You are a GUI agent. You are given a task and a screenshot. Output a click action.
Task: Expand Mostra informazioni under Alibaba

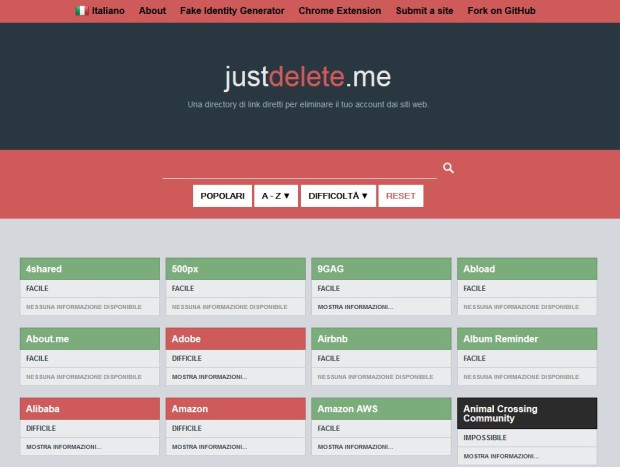tap(63, 447)
